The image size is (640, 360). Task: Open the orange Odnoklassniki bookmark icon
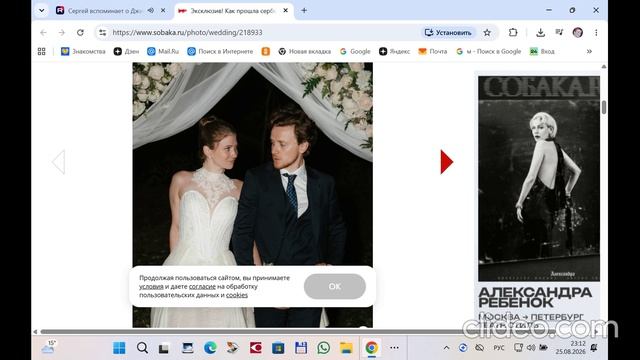coord(266,51)
